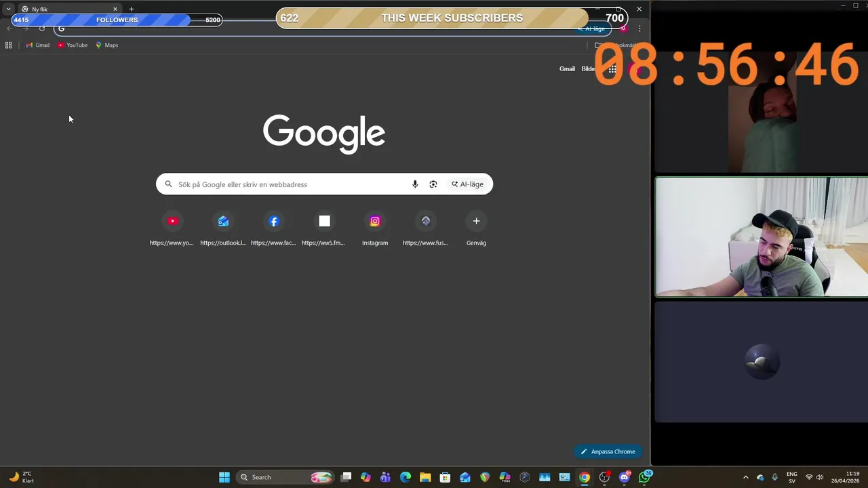Screen dimensions: 868x488
Task: Click the taskbar Search box
Action: 285,477
